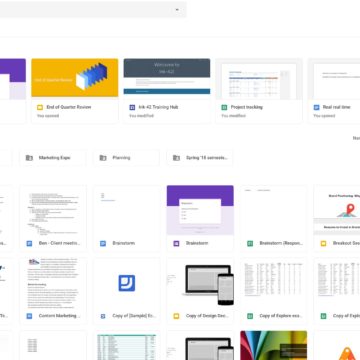Select the Copy of [Sample] En... file name
Screen dimensions: 360x360
click(134, 316)
